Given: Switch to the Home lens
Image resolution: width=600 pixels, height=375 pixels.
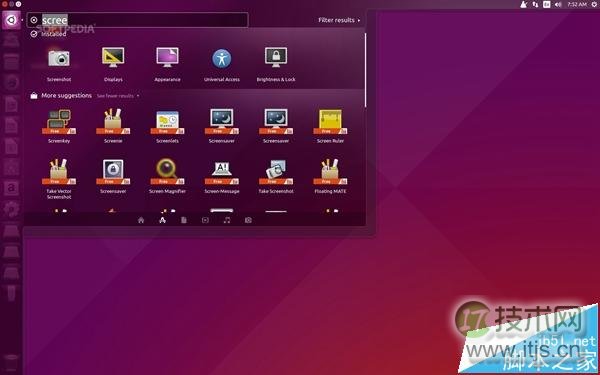Looking at the screenshot, I should 141,220.
